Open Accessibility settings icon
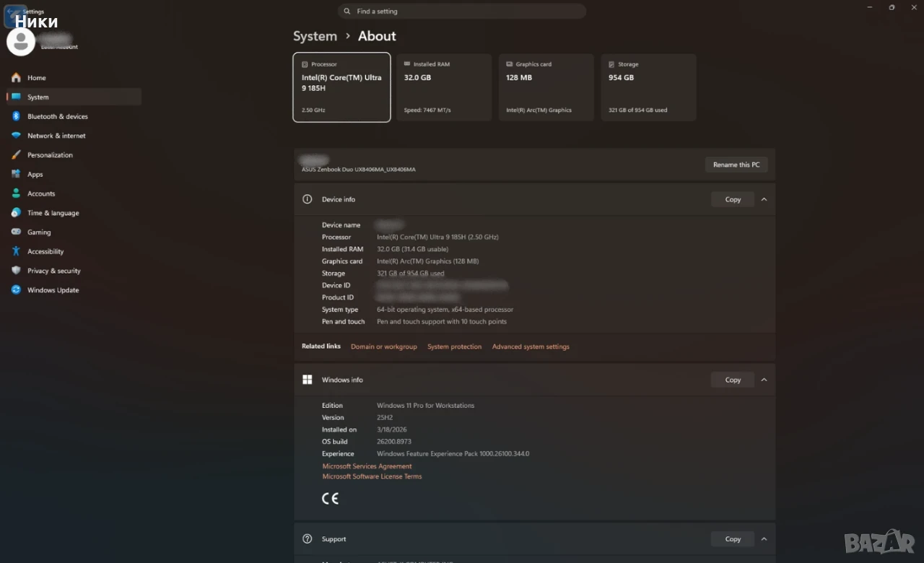The width and height of the screenshot is (924, 563). [16, 251]
